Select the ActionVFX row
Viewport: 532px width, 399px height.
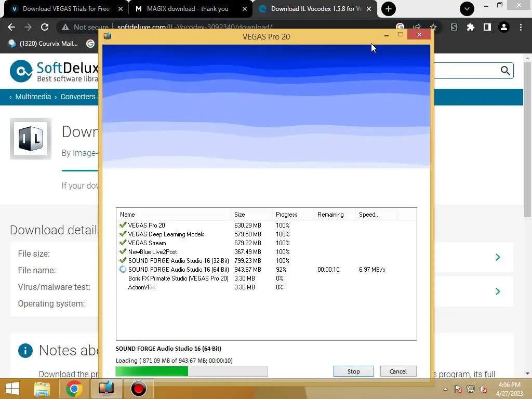tap(267, 287)
